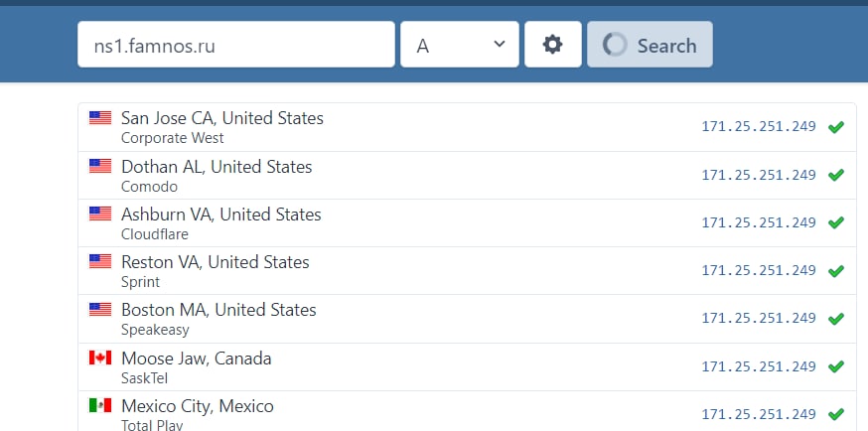Image resolution: width=868 pixels, height=431 pixels.
Task: Click the US flag beside Ashburn VA
Action: pos(100,214)
